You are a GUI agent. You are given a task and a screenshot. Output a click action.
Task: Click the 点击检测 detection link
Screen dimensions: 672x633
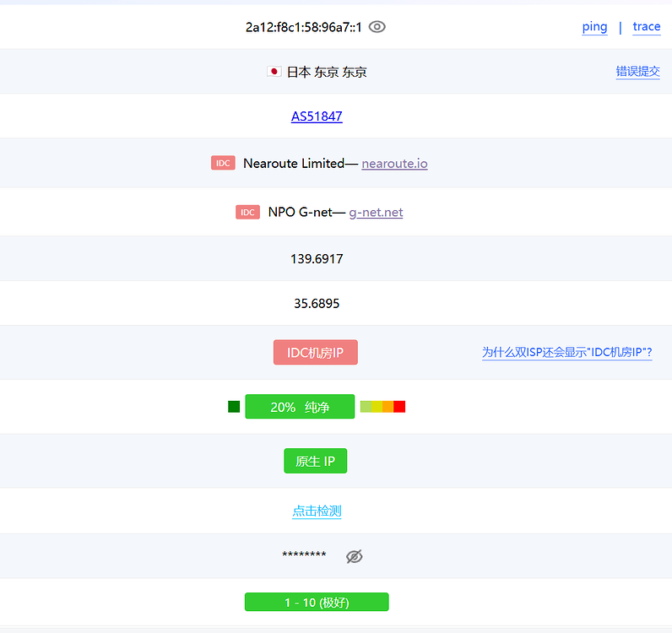(317, 511)
